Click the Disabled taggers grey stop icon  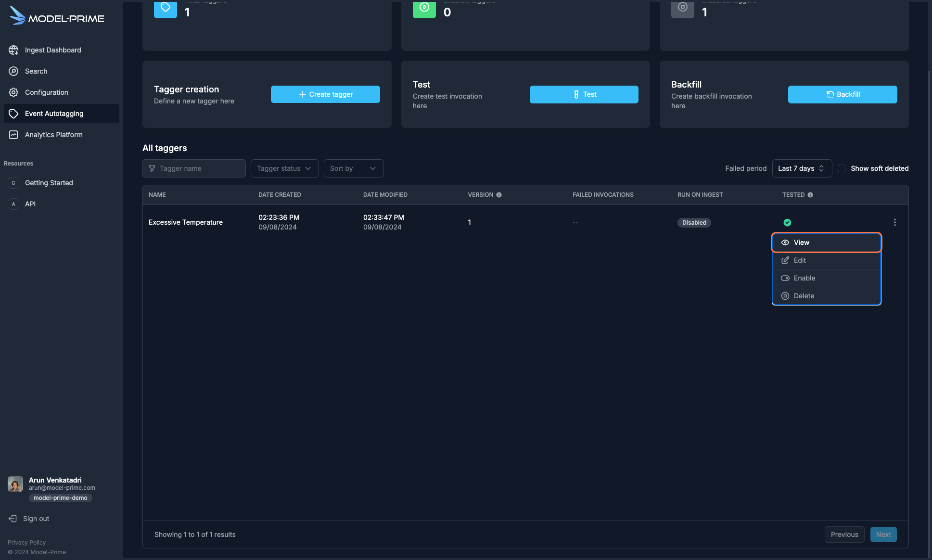tap(683, 8)
